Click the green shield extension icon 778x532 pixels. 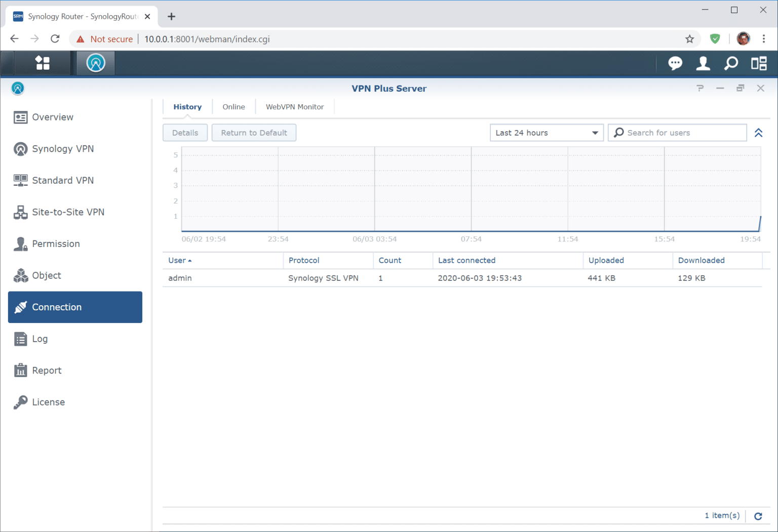pos(715,39)
